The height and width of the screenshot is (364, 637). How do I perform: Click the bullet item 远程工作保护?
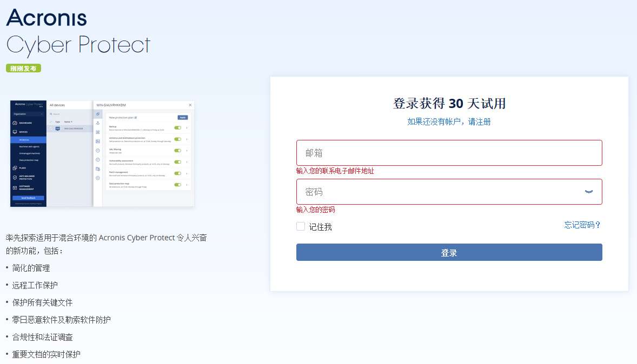35,285
